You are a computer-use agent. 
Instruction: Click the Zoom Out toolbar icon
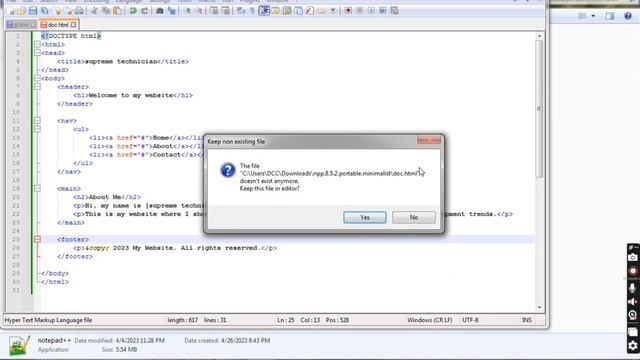[198, 11]
